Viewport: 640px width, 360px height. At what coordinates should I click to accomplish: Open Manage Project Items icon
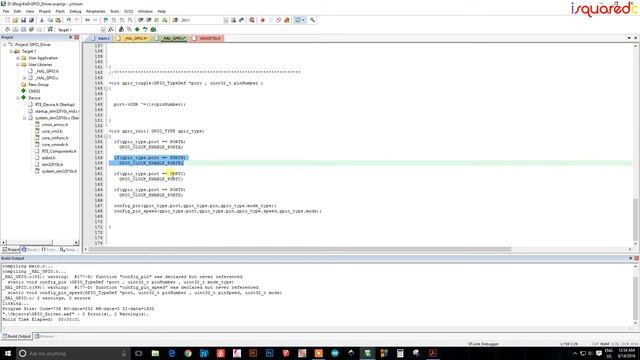121,29
